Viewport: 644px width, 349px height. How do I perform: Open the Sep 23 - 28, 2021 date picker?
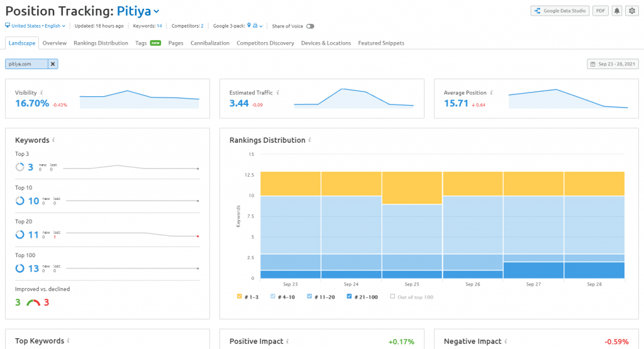(613, 64)
